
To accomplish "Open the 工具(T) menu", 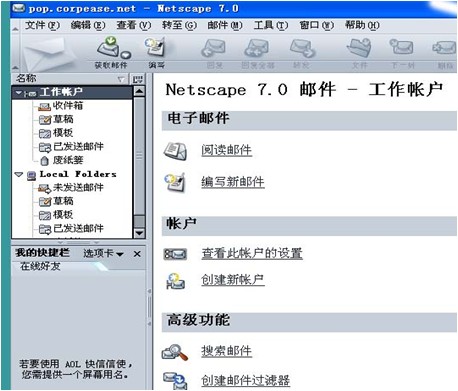I will point(270,25).
